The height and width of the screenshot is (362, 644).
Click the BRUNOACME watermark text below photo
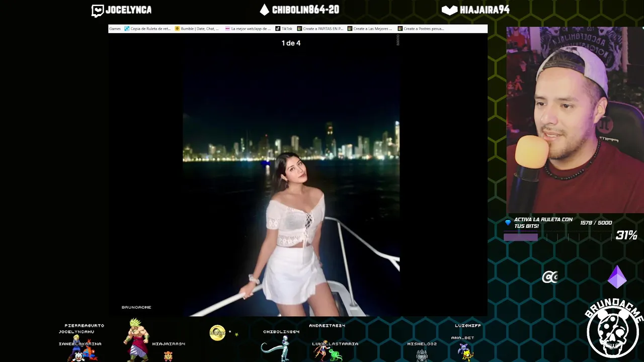136,307
